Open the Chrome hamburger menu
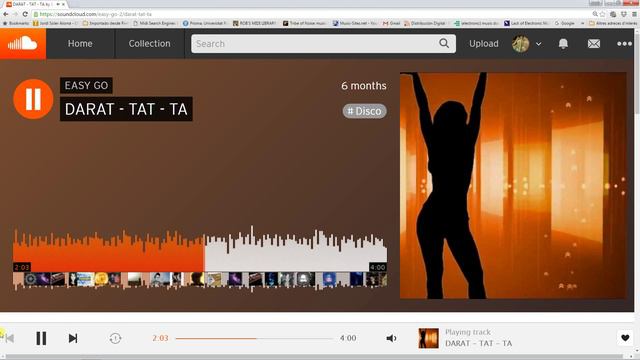This screenshot has height=360, width=640. pos(635,14)
